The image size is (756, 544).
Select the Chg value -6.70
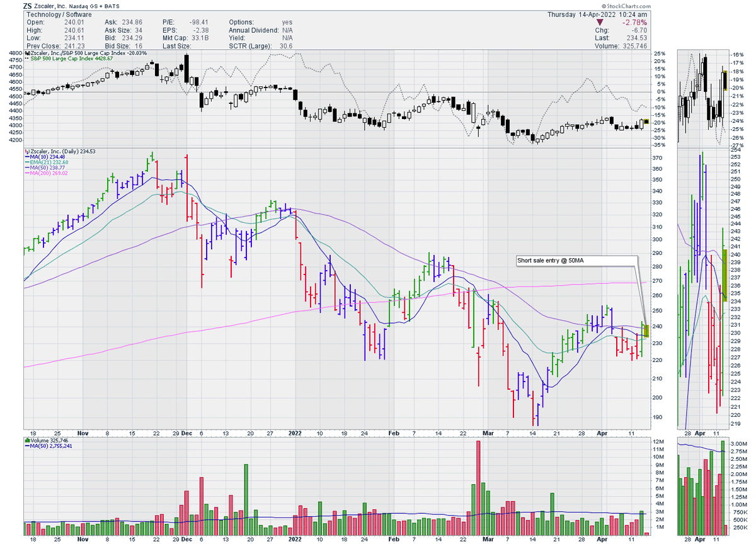click(639, 30)
